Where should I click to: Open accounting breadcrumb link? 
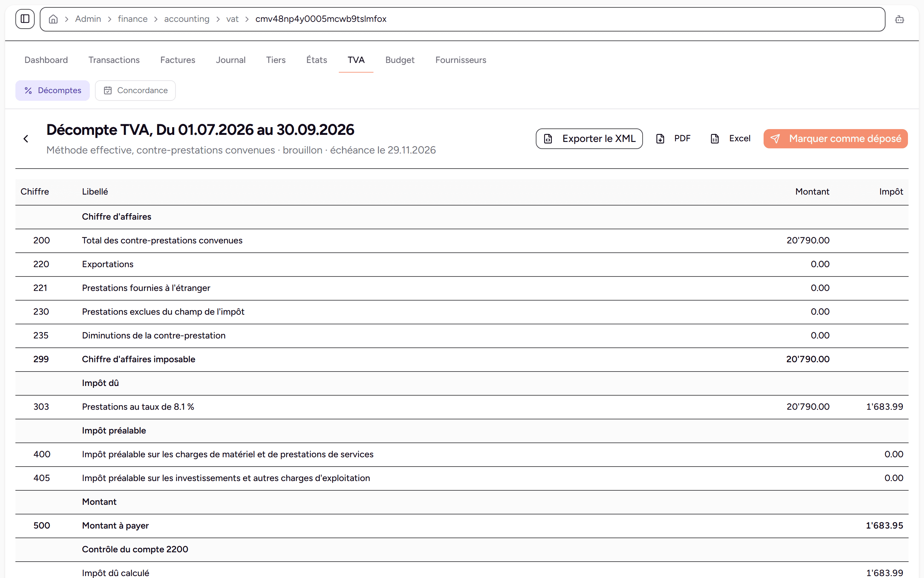click(187, 19)
